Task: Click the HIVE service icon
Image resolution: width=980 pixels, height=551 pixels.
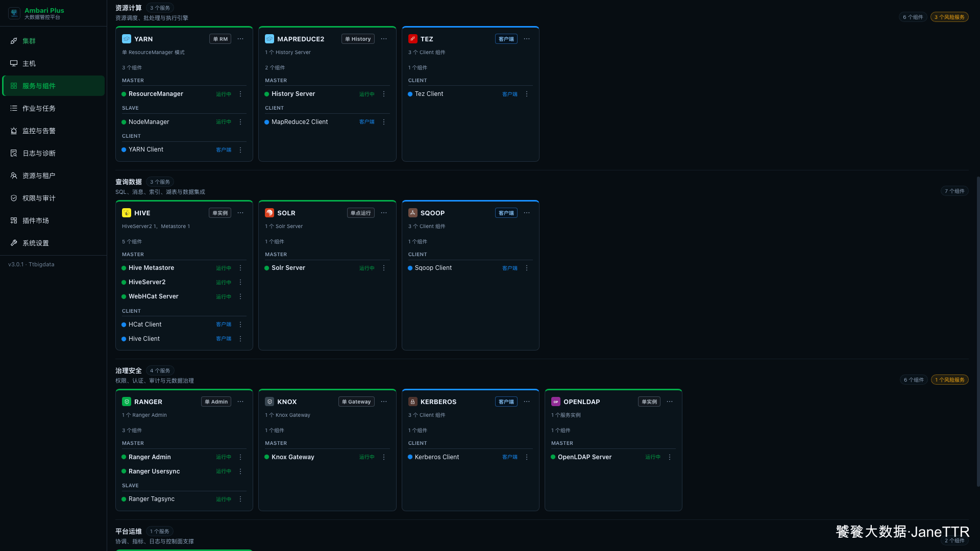Action: click(x=127, y=213)
